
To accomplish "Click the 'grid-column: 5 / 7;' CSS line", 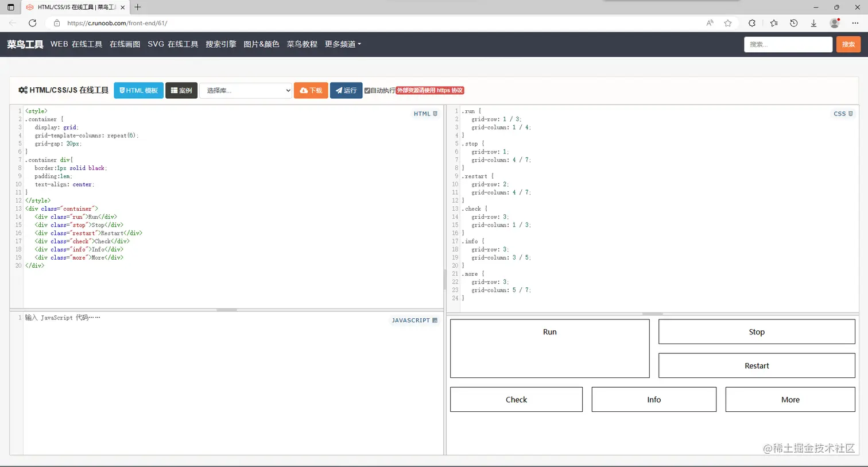I will click(x=501, y=290).
